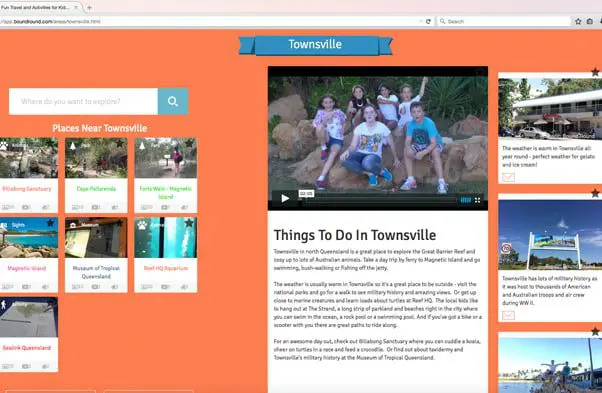Click the Reef HQ Aquarium card photo

coord(165,237)
